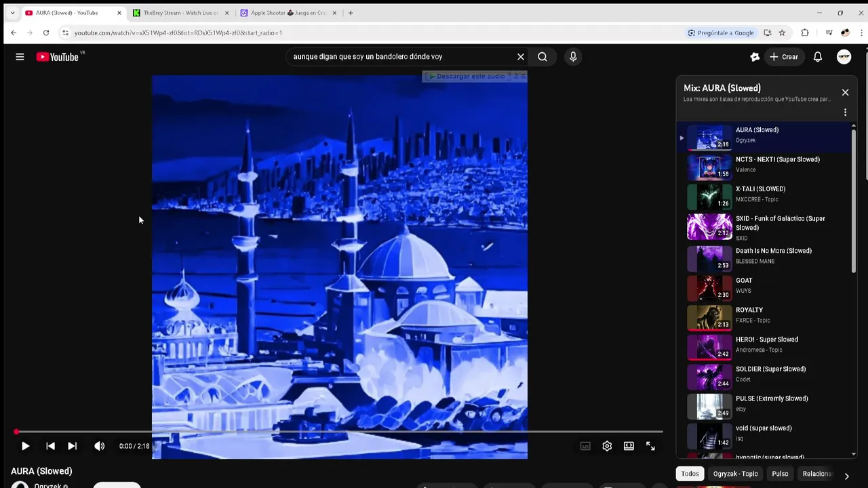Skip to next video
This screenshot has width=868, height=488.
pyautogui.click(x=72, y=446)
